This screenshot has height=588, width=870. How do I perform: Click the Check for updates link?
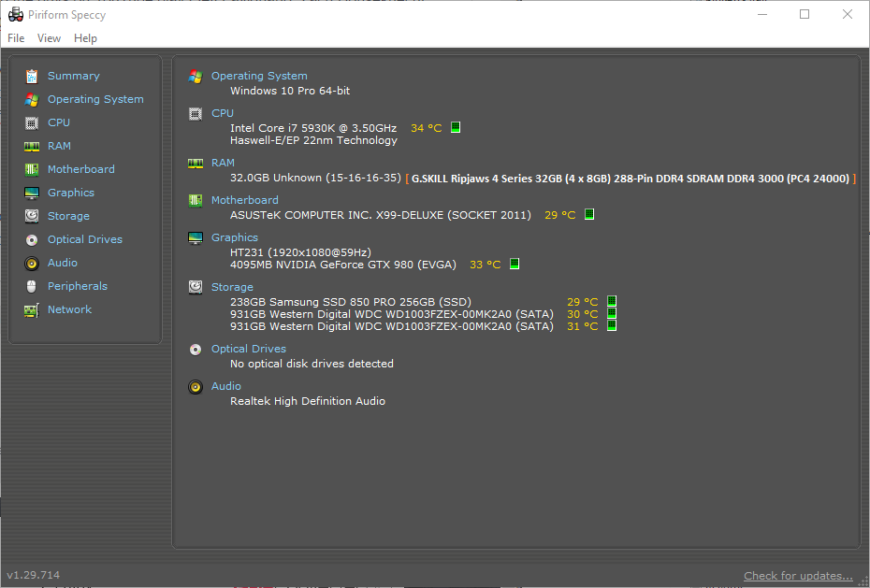[798, 576]
